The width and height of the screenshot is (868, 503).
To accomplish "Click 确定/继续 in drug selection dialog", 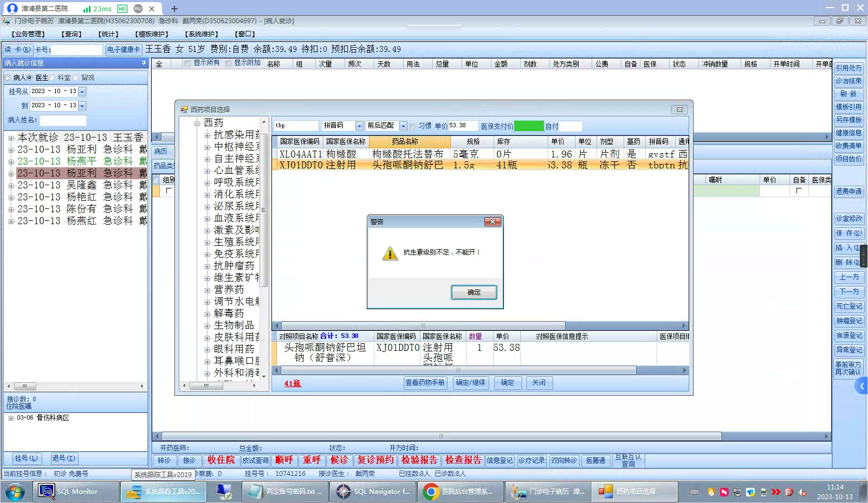I will (x=471, y=383).
